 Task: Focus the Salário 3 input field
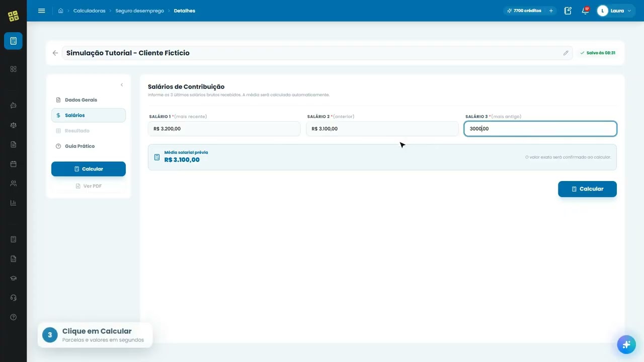pyautogui.click(x=540, y=129)
